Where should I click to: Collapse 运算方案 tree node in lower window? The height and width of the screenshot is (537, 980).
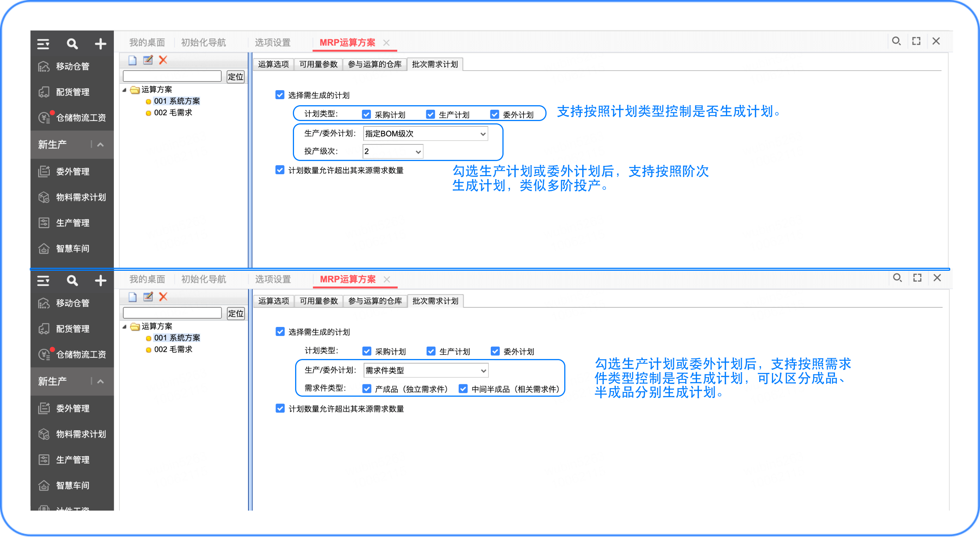point(124,327)
